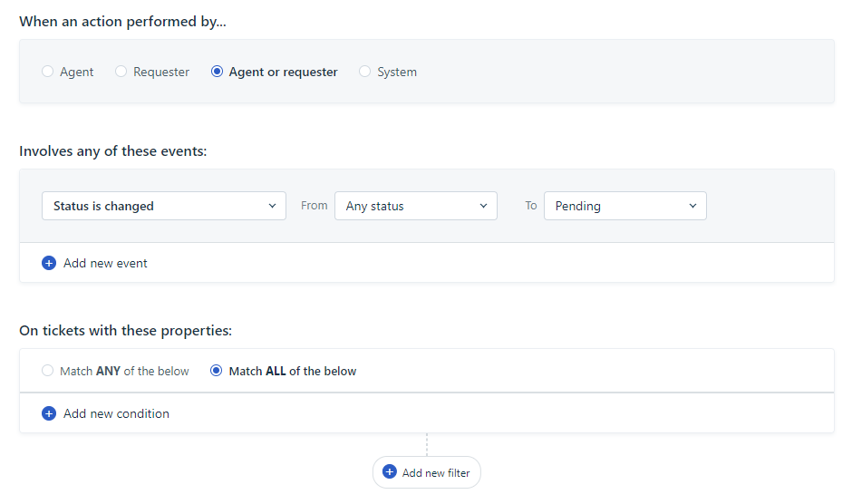852x504 pixels.
Task: Click the Agent label text
Action: click(77, 72)
